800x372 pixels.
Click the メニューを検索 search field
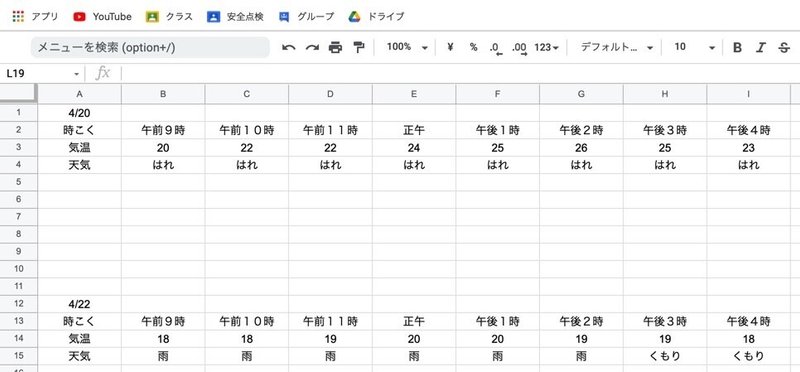click(150, 47)
